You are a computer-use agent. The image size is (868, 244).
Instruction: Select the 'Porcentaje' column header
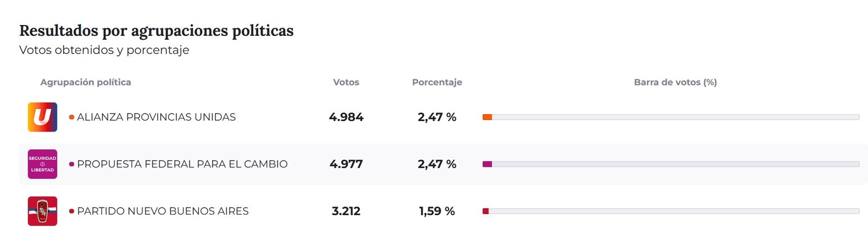point(437,82)
